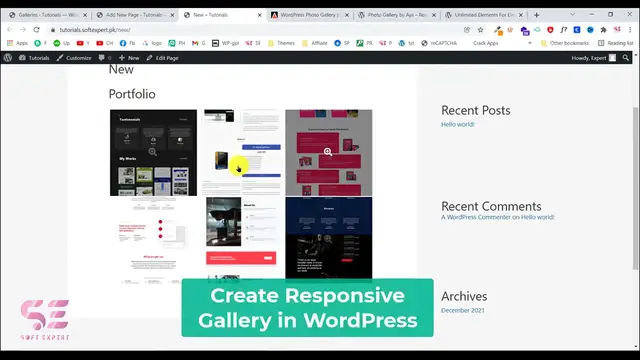The height and width of the screenshot is (360, 640).
Task: Switch to the Add New Page tab
Action: (136, 15)
